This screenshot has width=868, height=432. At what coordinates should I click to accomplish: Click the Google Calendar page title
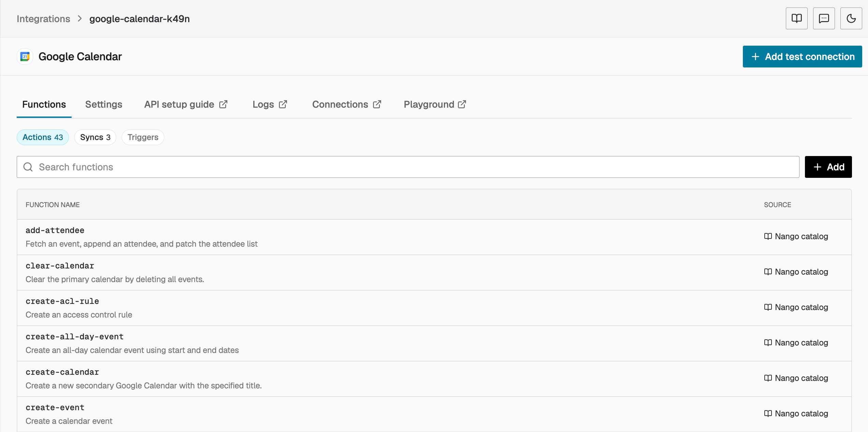(80, 57)
